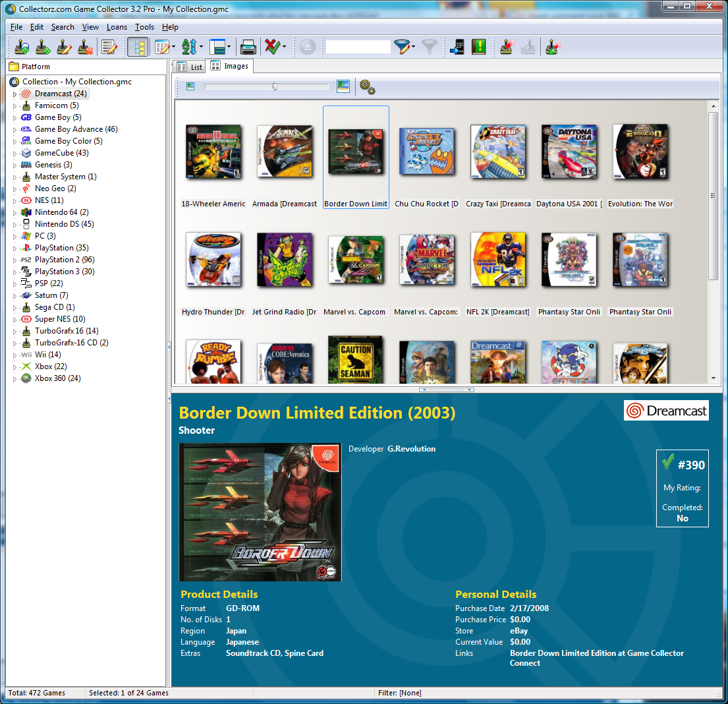728x704 pixels.
Task: Click the gray Clear Filter funnel icon
Action: coord(430,47)
